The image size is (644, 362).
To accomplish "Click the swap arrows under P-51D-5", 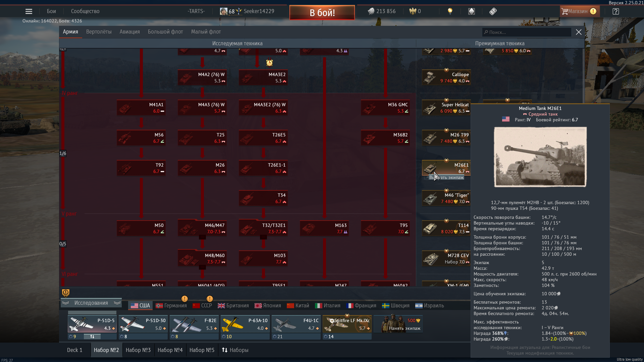I will (x=92, y=337).
